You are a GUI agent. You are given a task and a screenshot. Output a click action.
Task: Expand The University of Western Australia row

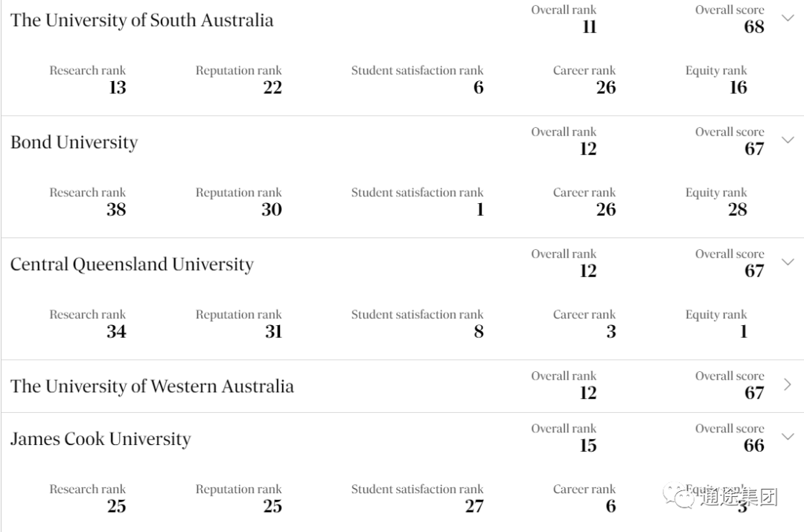[x=788, y=385]
